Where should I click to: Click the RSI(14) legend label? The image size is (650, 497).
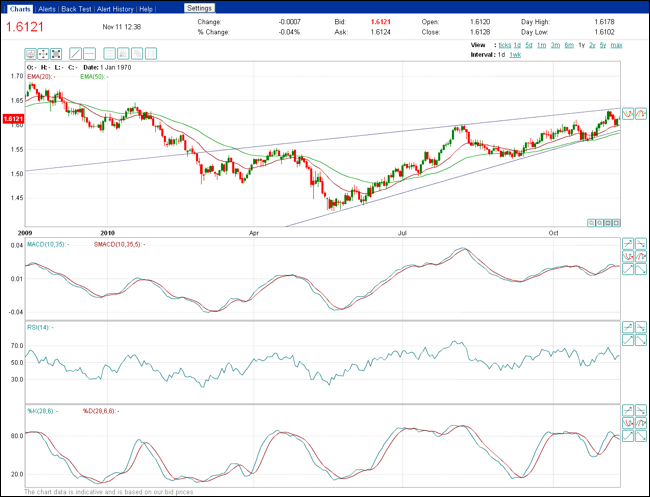[39, 327]
